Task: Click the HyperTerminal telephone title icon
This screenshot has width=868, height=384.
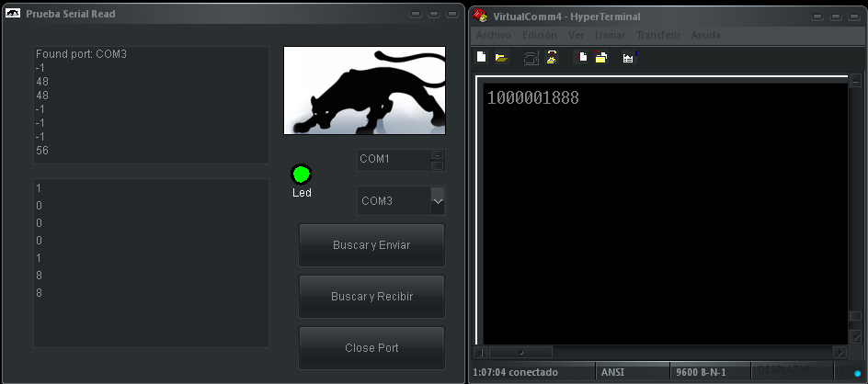Action: (480, 16)
